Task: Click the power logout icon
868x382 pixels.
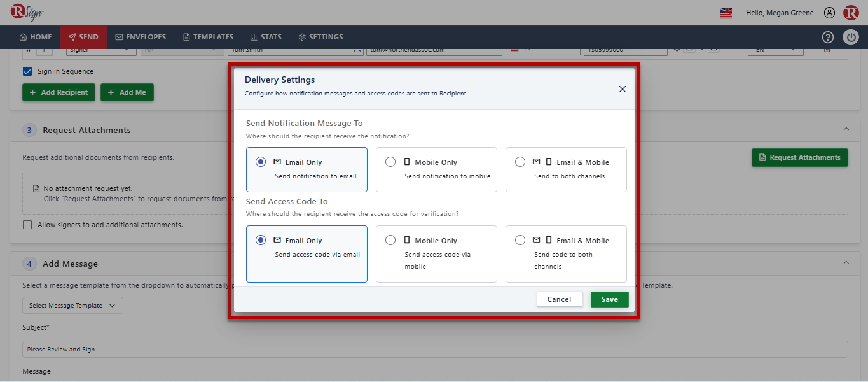Action: click(x=851, y=37)
